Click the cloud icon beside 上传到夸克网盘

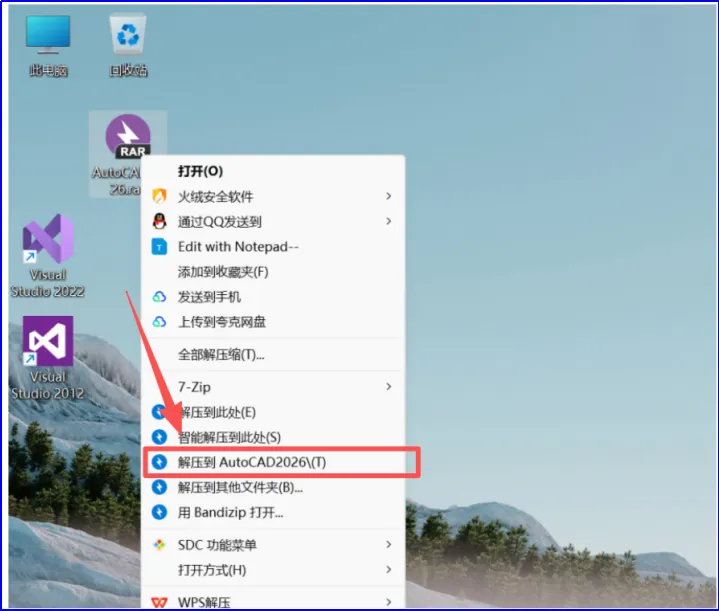(159, 322)
